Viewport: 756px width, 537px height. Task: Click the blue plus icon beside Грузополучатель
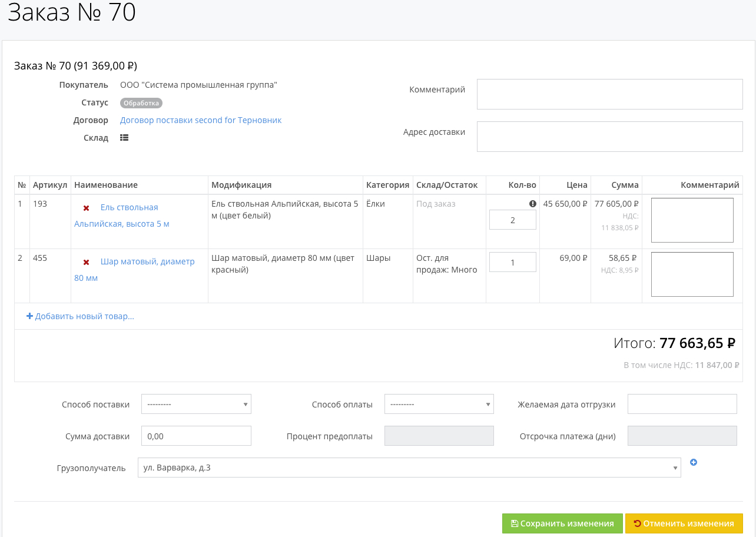(693, 463)
